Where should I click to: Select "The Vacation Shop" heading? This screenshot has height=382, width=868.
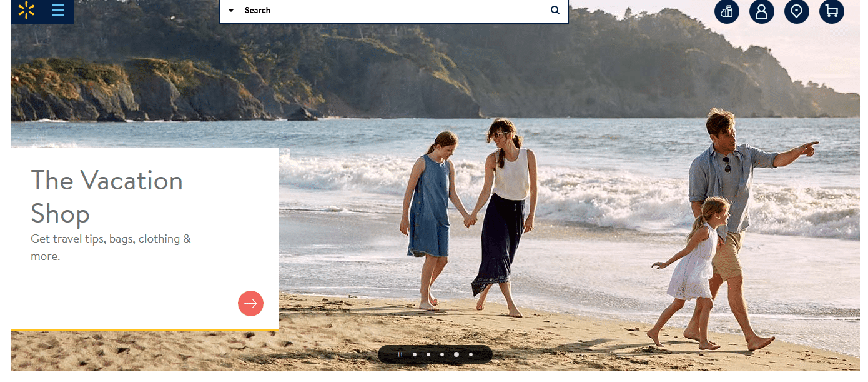pos(107,197)
